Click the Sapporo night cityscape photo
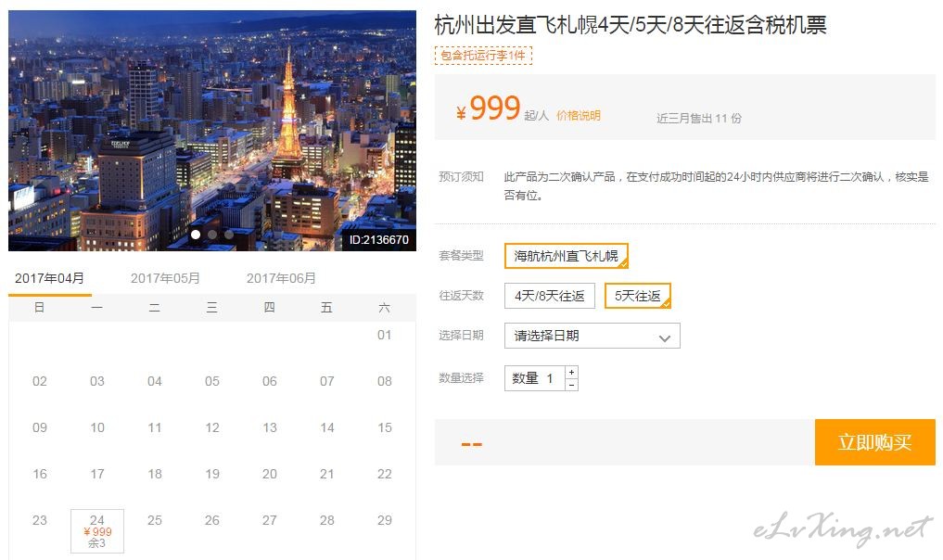This screenshot has height=560, width=943. point(212,131)
